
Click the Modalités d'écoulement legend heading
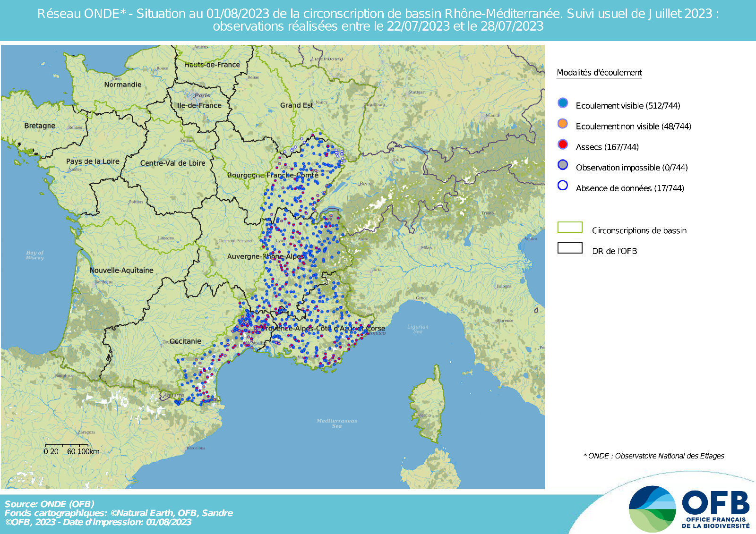pyautogui.click(x=599, y=73)
